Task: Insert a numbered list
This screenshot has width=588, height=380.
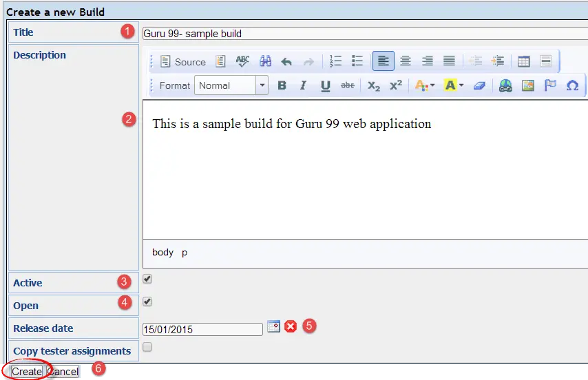Action: pos(335,61)
